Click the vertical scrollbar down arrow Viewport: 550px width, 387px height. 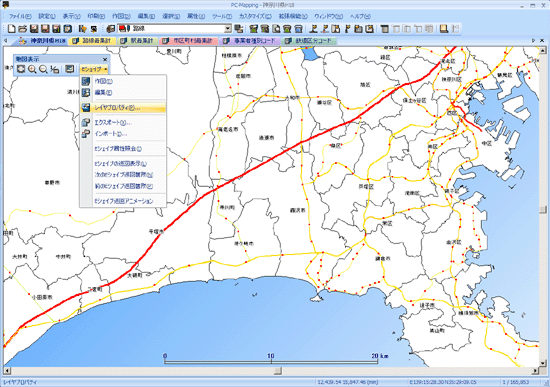coord(543,363)
